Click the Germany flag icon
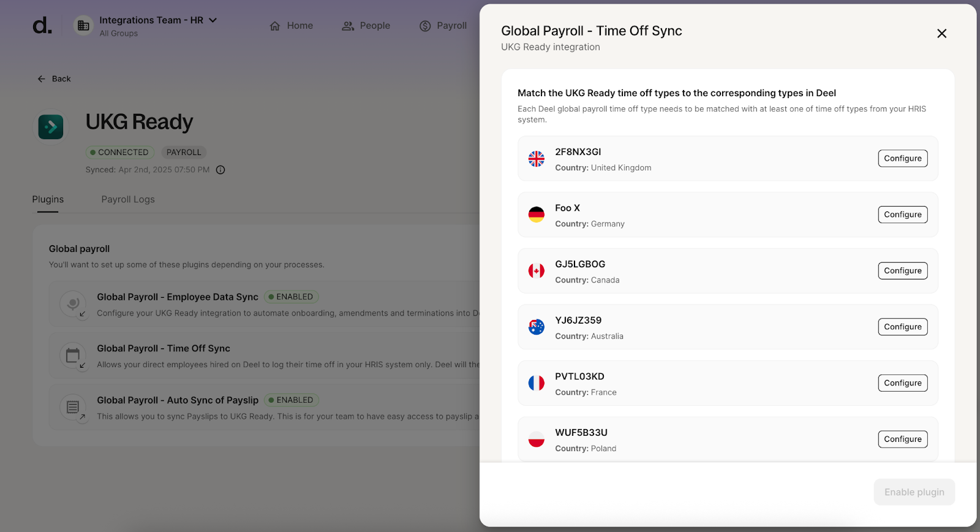This screenshot has width=980, height=532. [537, 215]
